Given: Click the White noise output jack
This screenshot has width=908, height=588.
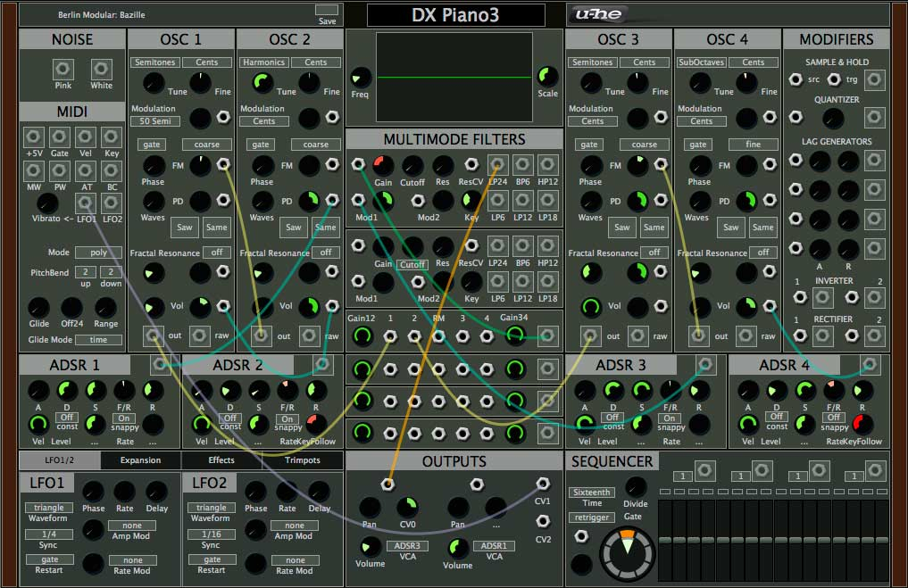Looking at the screenshot, I should click(102, 70).
